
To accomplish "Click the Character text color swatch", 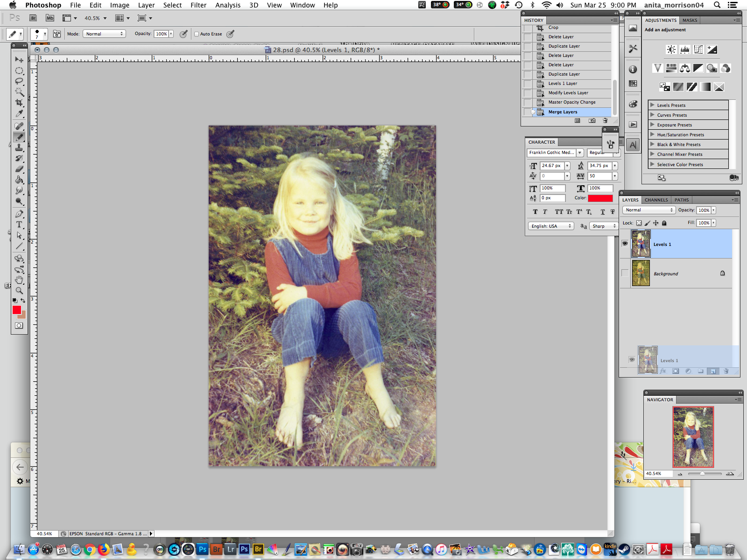I will 600,198.
